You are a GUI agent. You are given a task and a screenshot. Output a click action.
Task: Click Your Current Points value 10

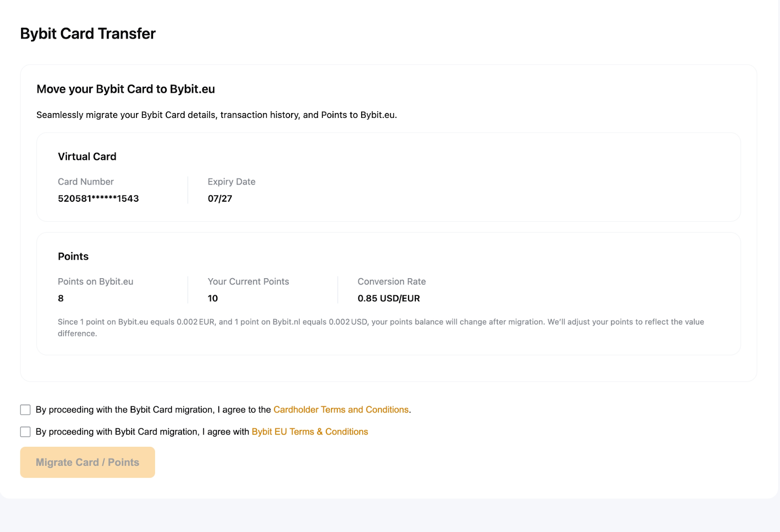click(213, 298)
